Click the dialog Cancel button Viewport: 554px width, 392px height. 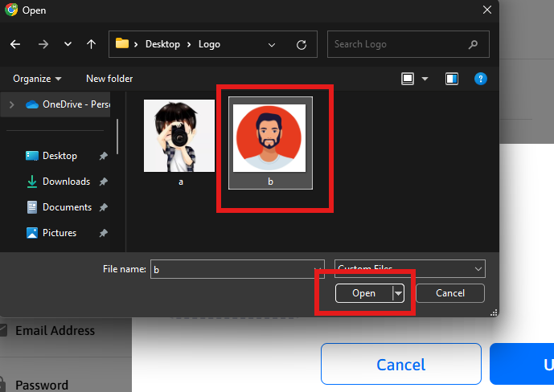(450, 293)
